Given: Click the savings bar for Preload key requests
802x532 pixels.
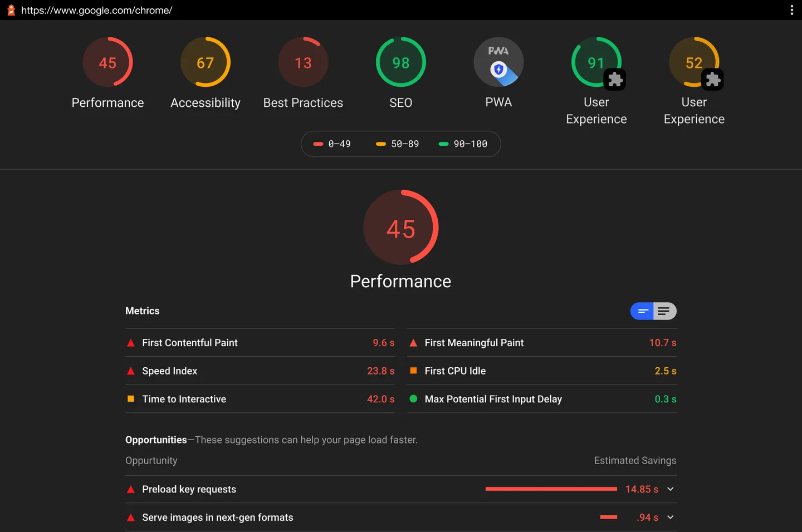Looking at the screenshot, I should click(551, 489).
